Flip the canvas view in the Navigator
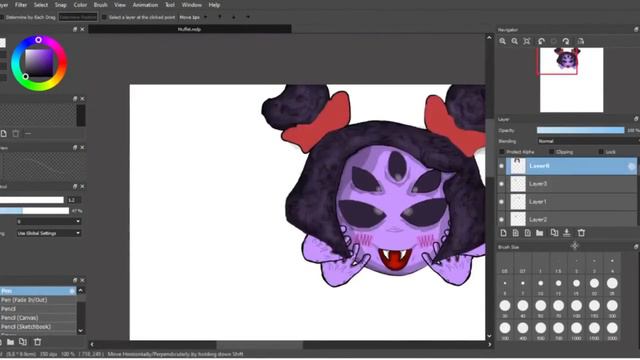 (580, 41)
